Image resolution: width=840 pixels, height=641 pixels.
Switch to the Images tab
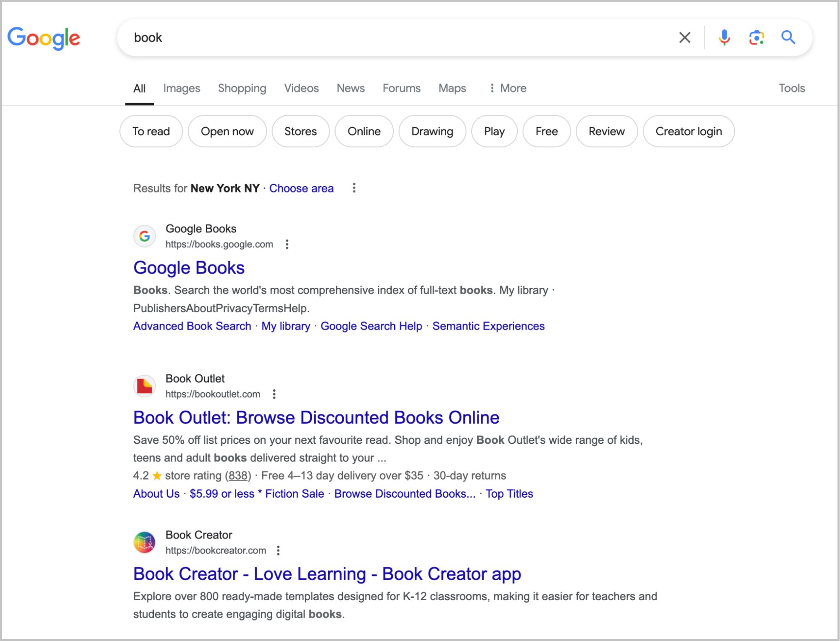[182, 88]
